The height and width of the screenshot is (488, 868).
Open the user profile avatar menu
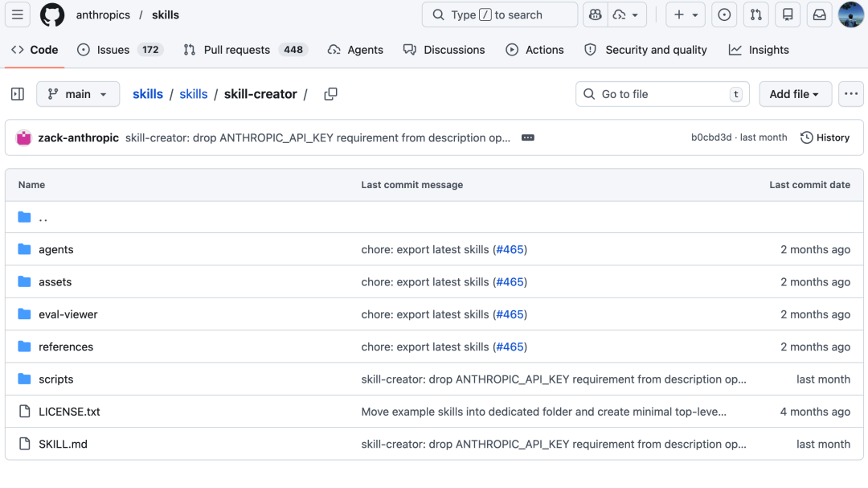(851, 15)
